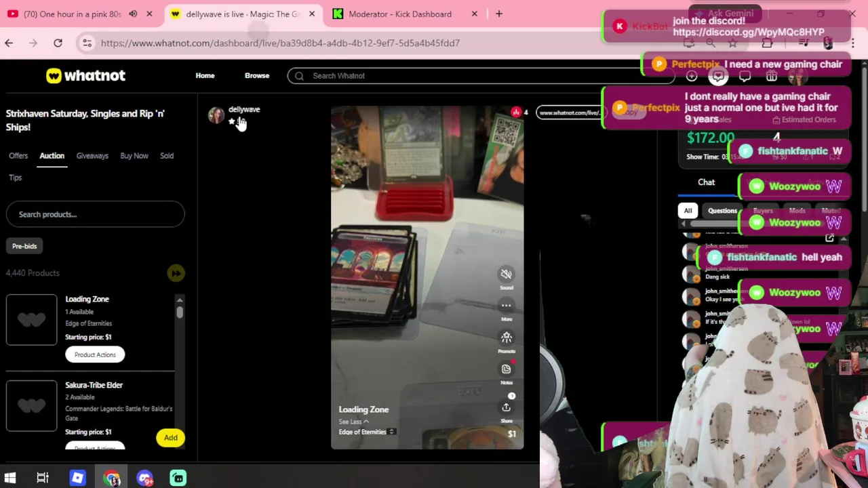This screenshot has width=868, height=488.
Task: Open the gift rewards icon in Whatnot header
Action: tap(771, 77)
